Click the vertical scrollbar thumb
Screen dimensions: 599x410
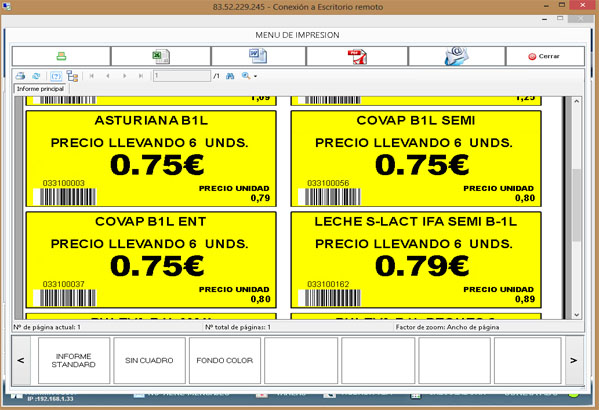coord(576,204)
